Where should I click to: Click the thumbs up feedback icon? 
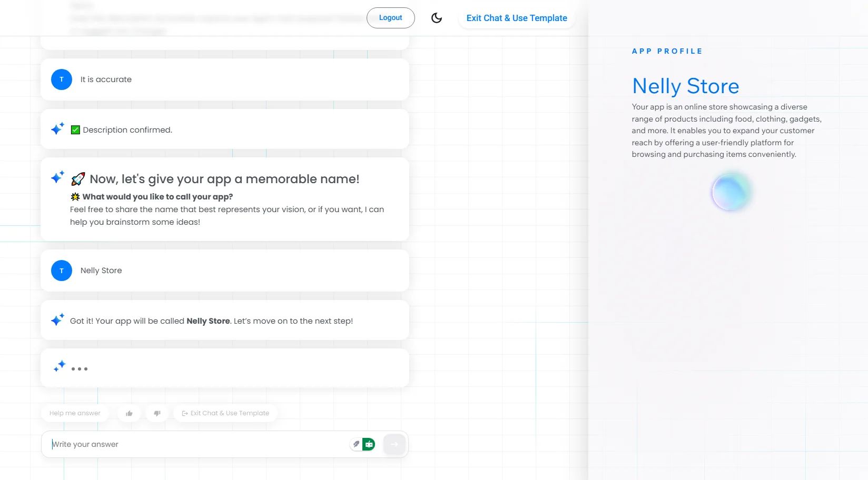[x=129, y=413]
